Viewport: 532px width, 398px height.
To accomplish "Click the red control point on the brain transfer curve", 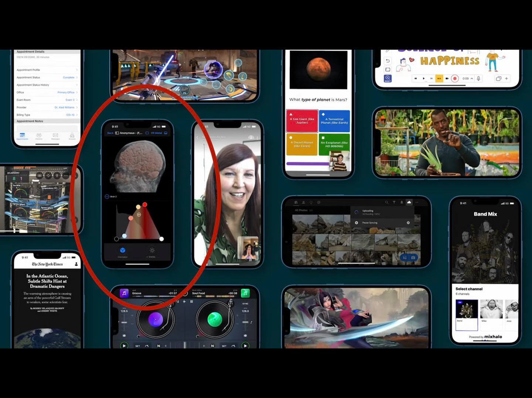I will 145,205.
